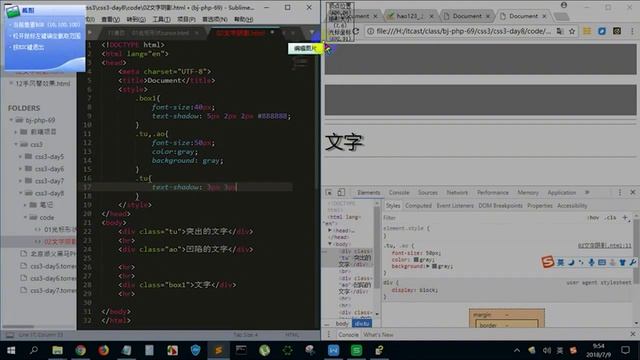640x360 pixels.
Task: Launch Chrome from the taskbar
Action: (80, 350)
